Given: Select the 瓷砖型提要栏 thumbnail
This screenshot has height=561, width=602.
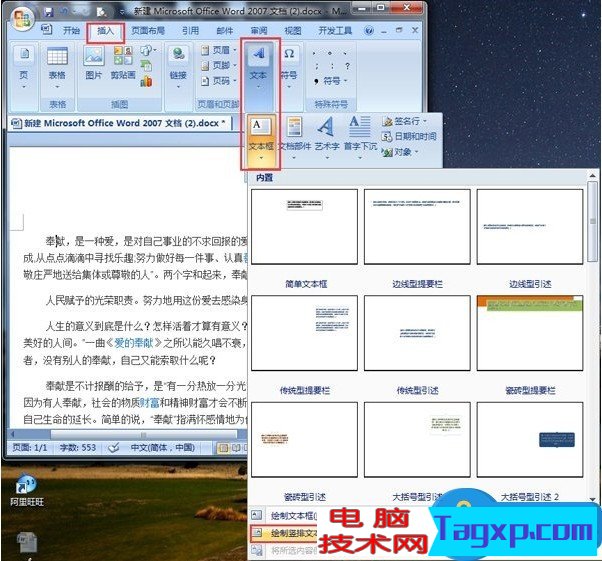Looking at the screenshot, I should click(530, 333).
